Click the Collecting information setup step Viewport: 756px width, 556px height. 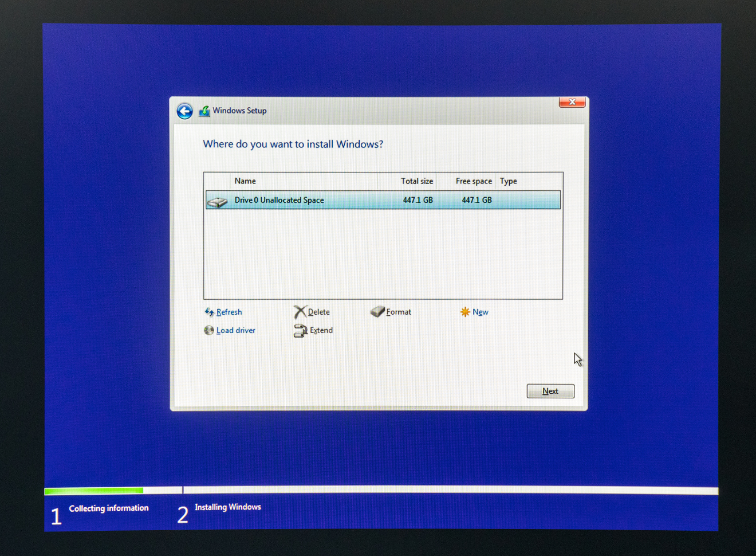pyautogui.click(x=108, y=508)
